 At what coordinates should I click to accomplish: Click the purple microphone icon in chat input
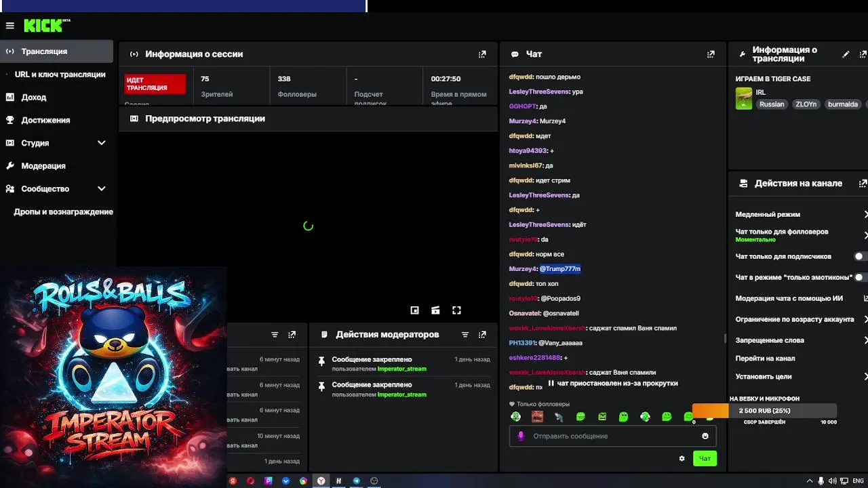click(521, 436)
